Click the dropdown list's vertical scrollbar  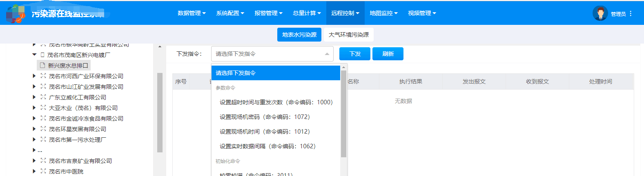pyautogui.click(x=343, y=114)
